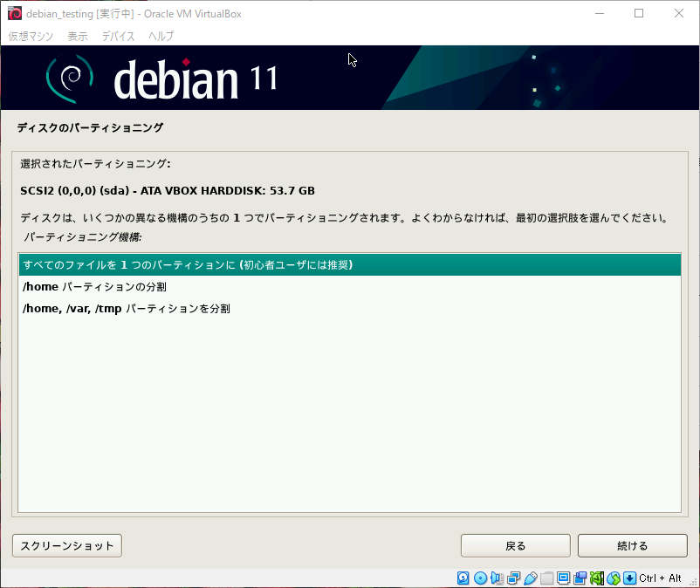Image resolution: width=700 pixels, height=588 pixels.
Task: Click the network adapter status icon
Action: (x=513, y=578)
